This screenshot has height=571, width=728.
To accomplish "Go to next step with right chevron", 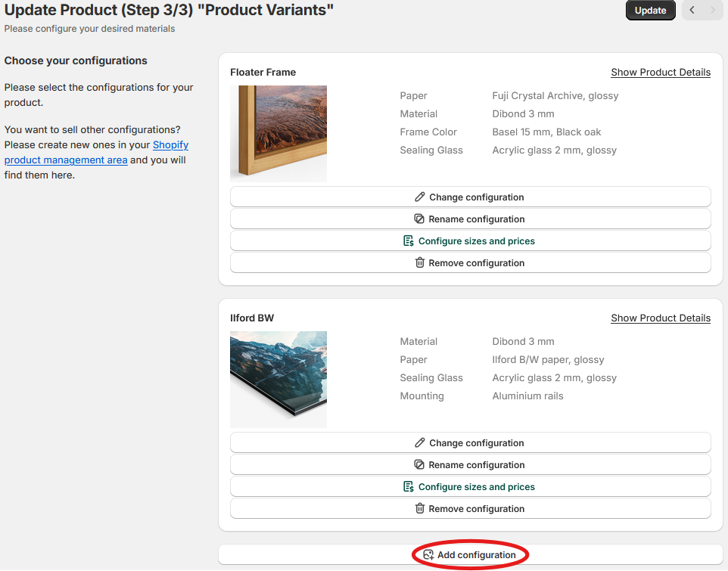I will [712, 11].
